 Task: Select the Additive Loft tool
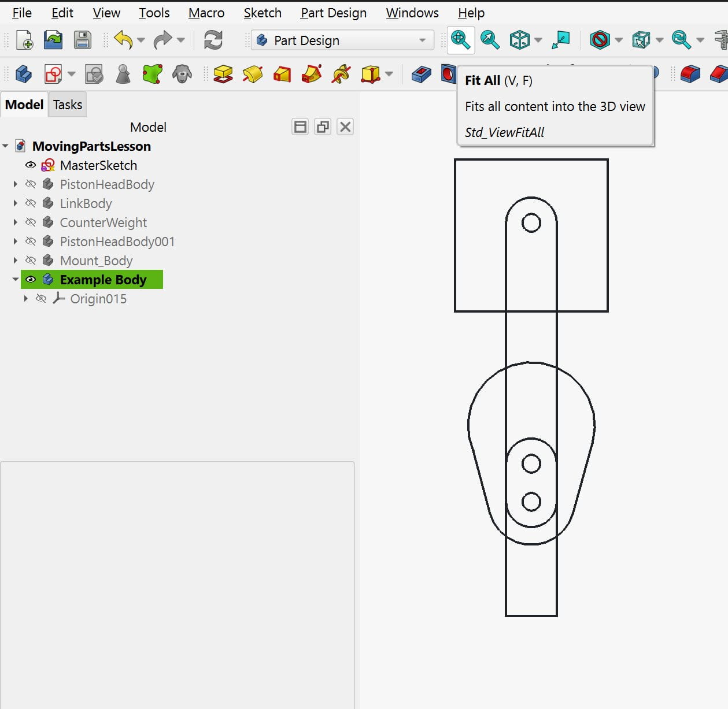click(282, 74)
